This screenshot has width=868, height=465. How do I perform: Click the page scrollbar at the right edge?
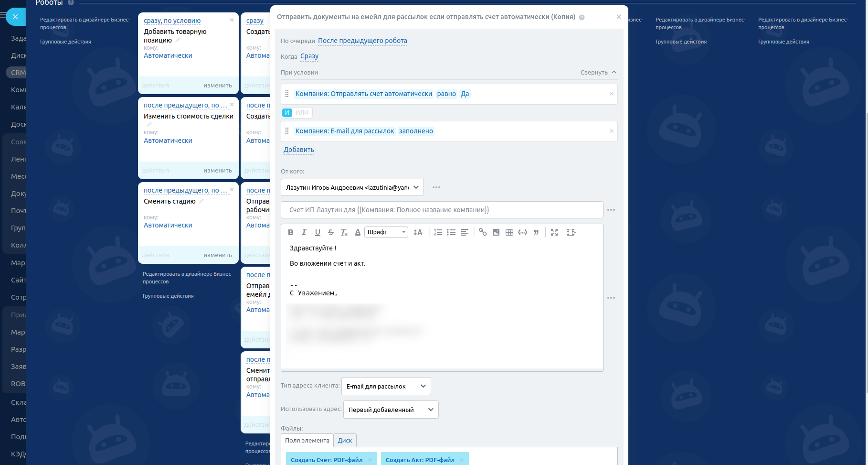tap(866, 252)
